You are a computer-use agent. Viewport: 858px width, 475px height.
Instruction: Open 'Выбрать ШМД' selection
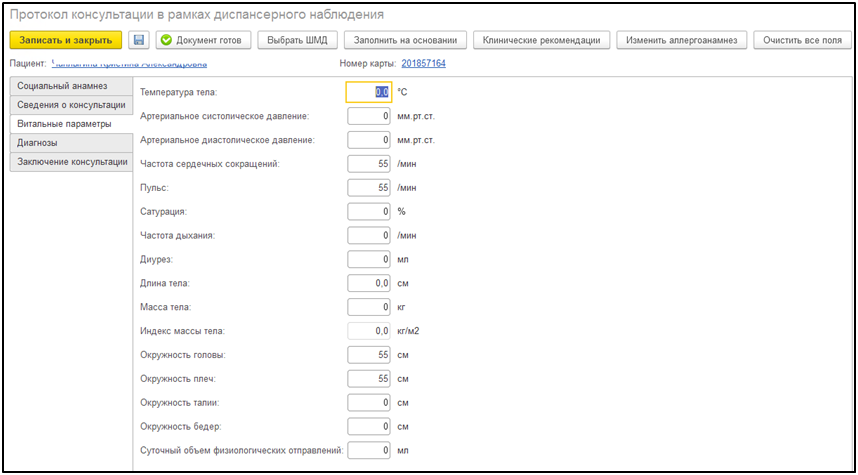297,40
